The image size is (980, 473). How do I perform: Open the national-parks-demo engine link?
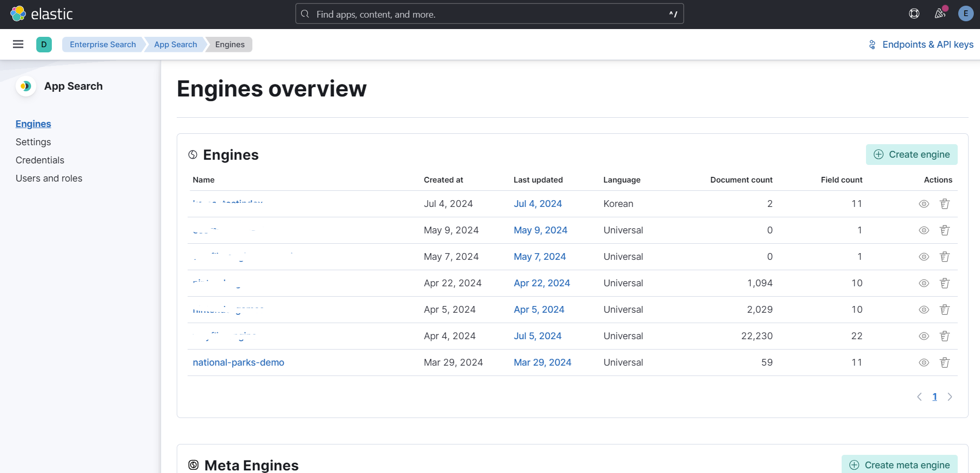238,363
